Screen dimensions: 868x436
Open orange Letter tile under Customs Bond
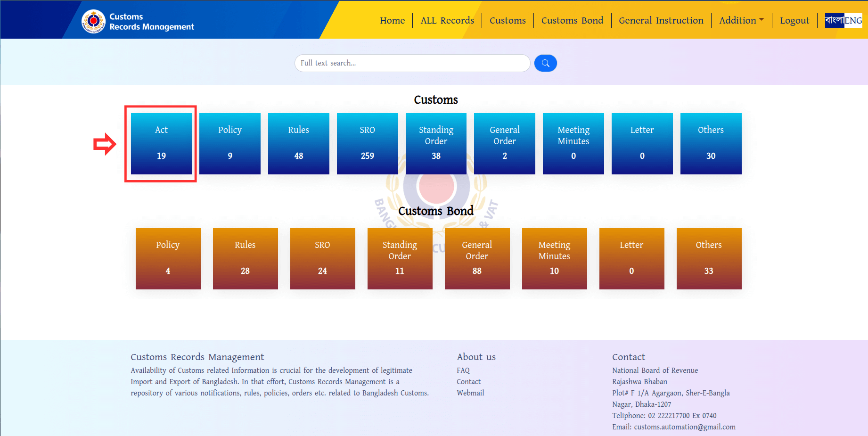point(632,259)
